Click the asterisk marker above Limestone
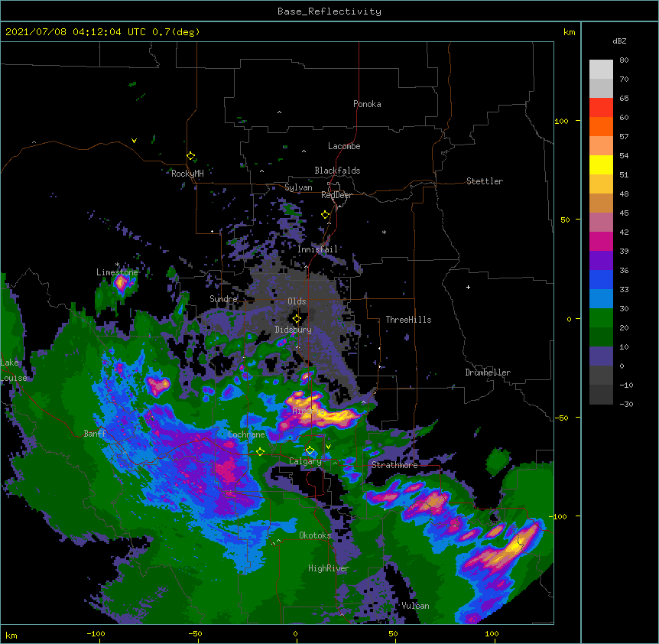The height and width of the screenshot is (644, 659). (x=117, y=265)
